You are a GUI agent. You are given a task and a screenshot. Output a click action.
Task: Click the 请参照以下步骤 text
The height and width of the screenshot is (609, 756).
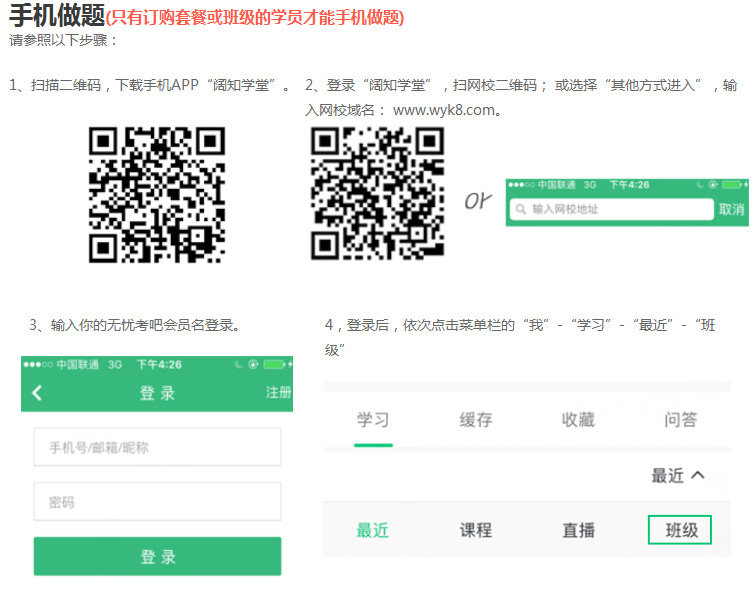pos(63,40)
